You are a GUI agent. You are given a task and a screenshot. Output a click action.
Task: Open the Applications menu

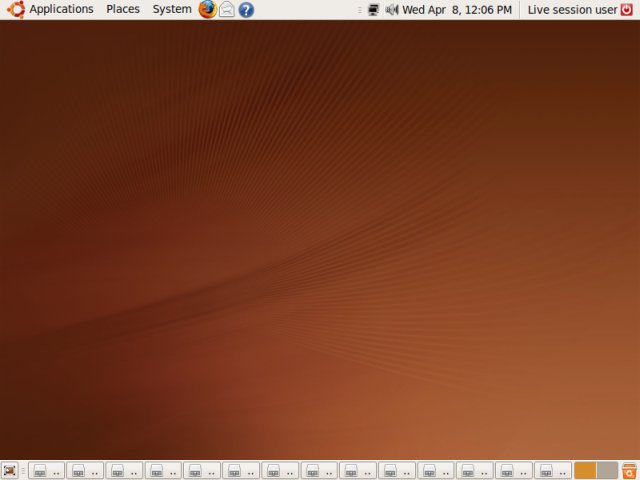pyautogui.click(x=51, y=9)
